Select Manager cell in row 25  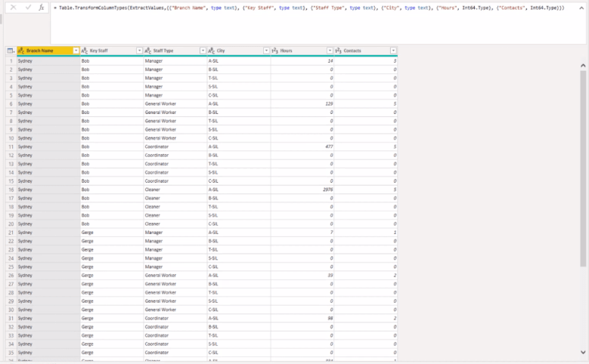click(x=175, y=267)
